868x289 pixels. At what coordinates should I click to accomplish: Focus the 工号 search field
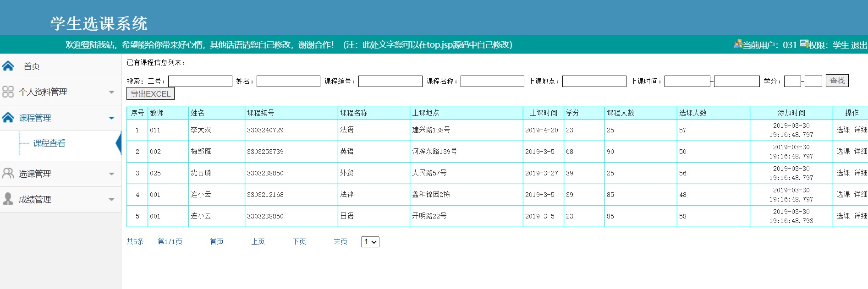[x=200, y=81]
